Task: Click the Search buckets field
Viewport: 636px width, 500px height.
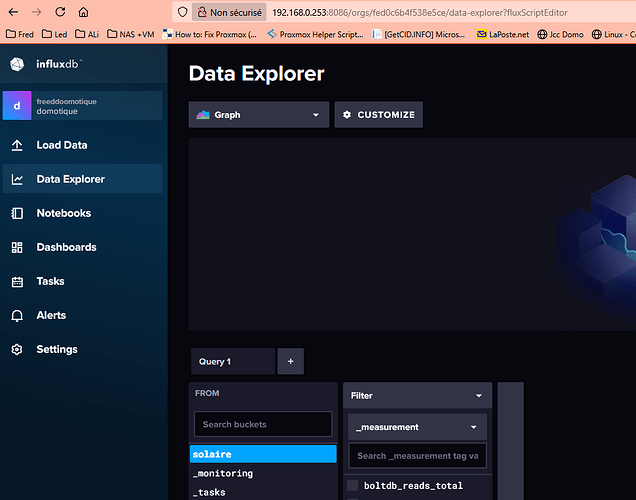Action: click(263, 424)
